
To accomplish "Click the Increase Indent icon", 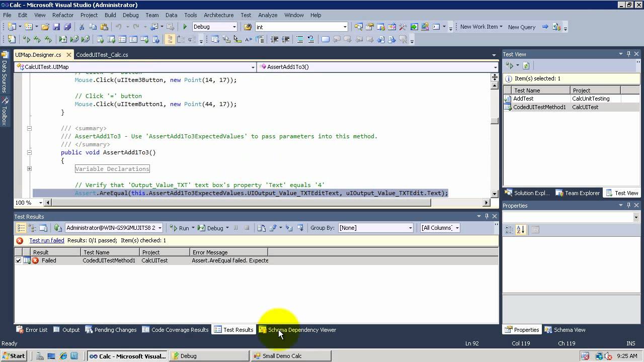I will tap(286, 39).
